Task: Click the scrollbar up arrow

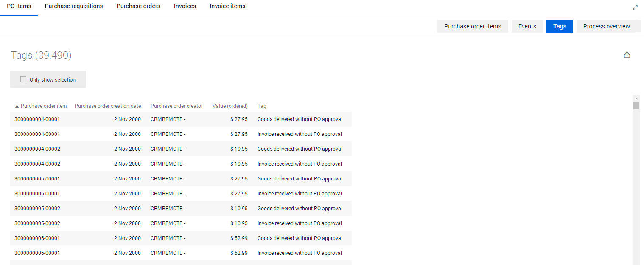Action: click(636, 99)
